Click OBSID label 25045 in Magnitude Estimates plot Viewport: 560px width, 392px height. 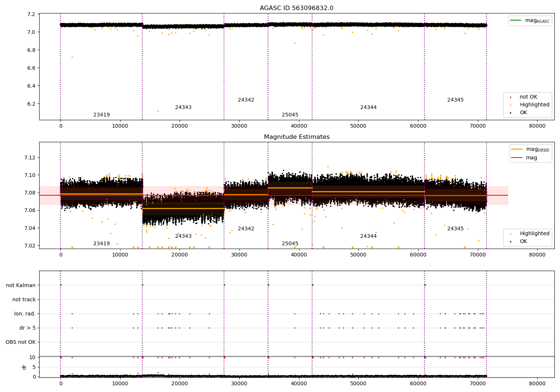tap(290, 243)
